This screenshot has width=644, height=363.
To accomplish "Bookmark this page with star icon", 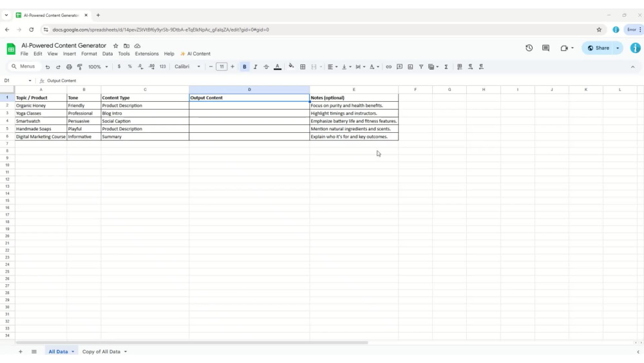I will [x=599, y=30].
